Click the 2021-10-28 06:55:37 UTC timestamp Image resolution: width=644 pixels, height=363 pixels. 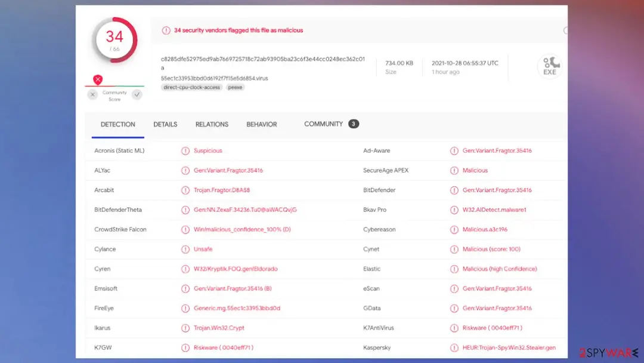pos(465,63)
